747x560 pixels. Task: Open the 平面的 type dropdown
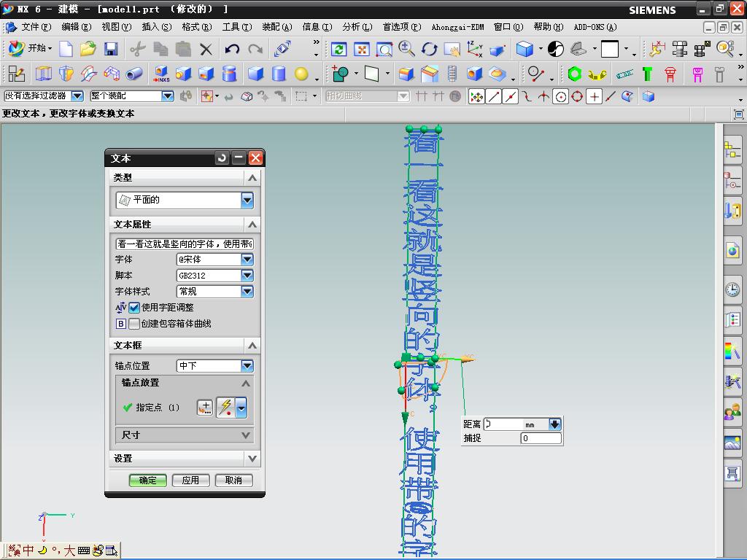[247, 200]
